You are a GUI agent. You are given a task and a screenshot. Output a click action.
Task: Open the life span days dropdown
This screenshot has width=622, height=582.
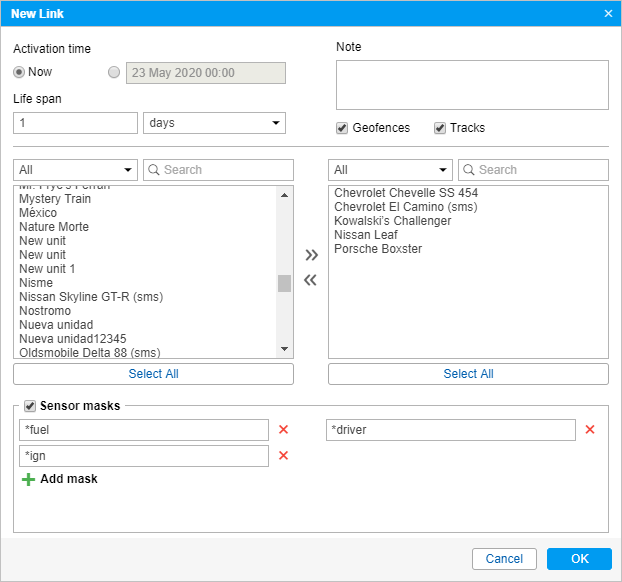pos(214,123)
